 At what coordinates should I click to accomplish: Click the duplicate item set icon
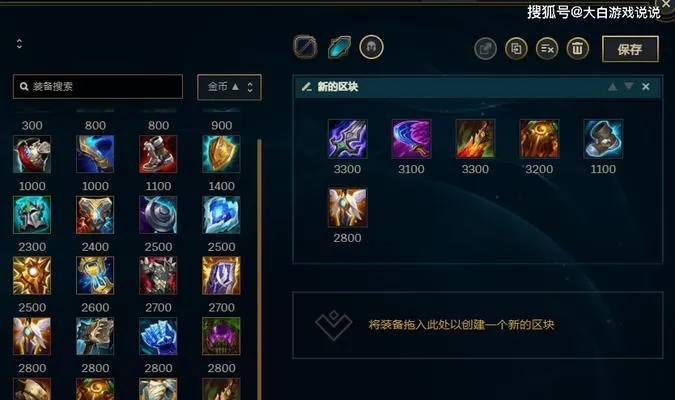(516, 49)
